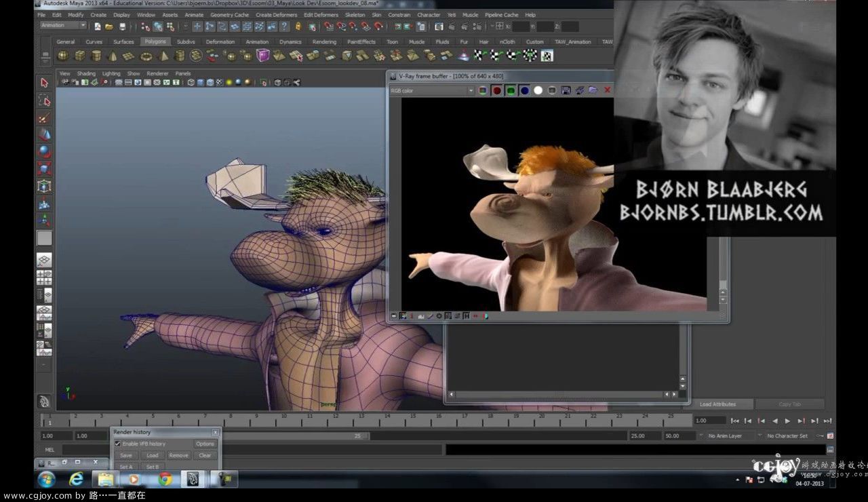Click the purple cube shelf icon
This screenshot has height=502, width=868.
click(262, 56)
